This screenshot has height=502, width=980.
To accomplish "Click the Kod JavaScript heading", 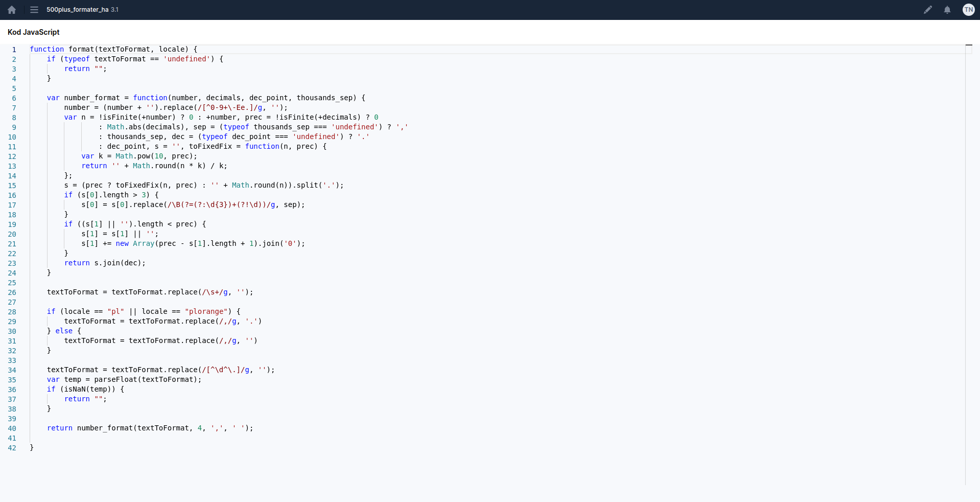I will pos(34,32).
